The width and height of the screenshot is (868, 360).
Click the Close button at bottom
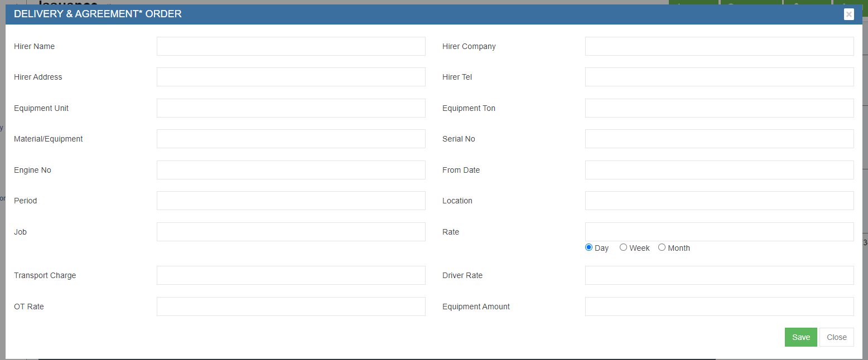click(836, 337)
